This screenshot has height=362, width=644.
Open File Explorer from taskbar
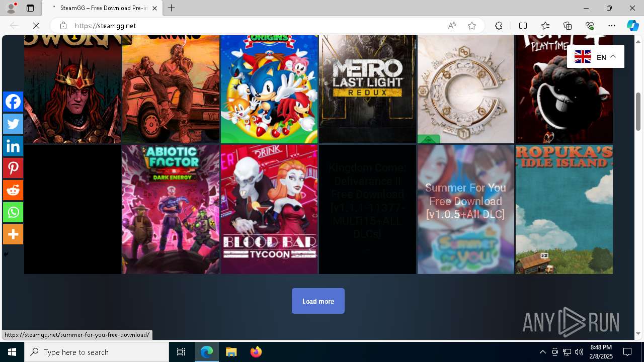(x=231, y=352)
